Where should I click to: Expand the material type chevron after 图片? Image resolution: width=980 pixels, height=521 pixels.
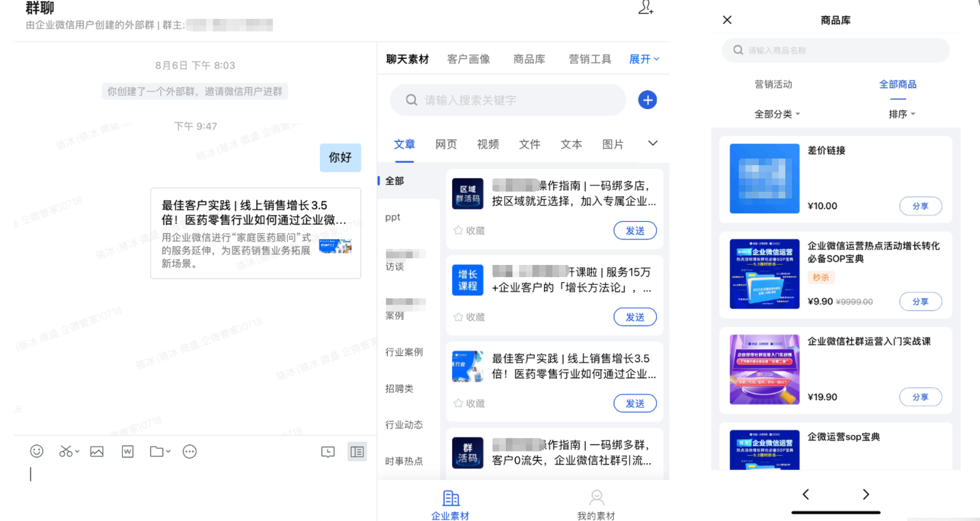(x=653, y=144)
